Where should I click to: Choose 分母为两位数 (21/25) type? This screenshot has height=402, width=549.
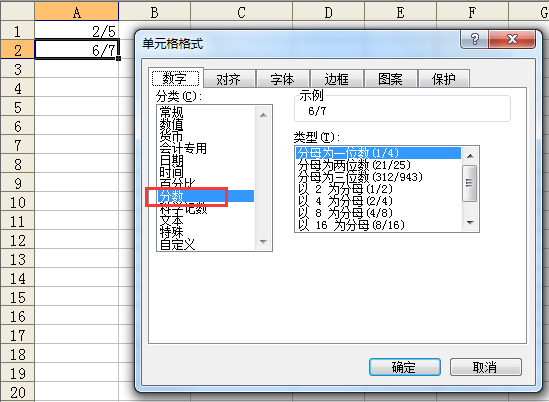coord(354,165)
